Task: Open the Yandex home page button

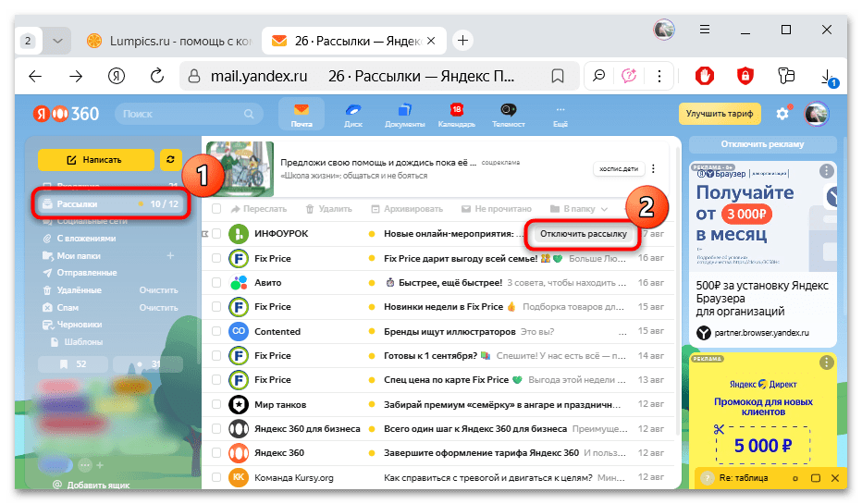Action: pyautogui.click(x=116, y=76)
